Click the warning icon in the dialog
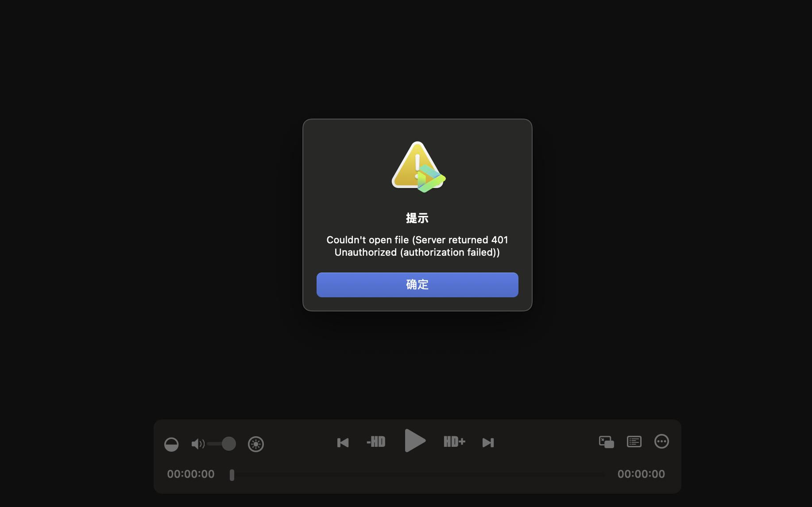 pos(418,167)
